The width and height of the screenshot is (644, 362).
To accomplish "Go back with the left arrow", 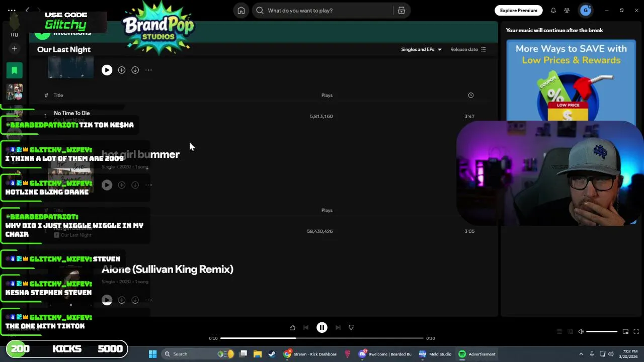I will tap(28, 10).
